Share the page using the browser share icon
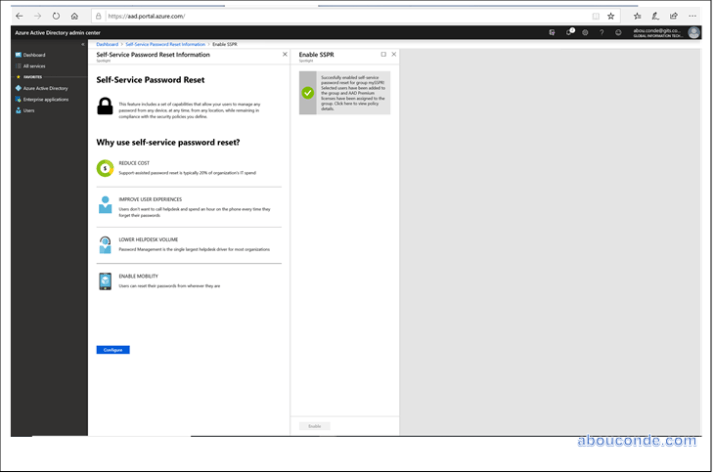 (672, 16)
